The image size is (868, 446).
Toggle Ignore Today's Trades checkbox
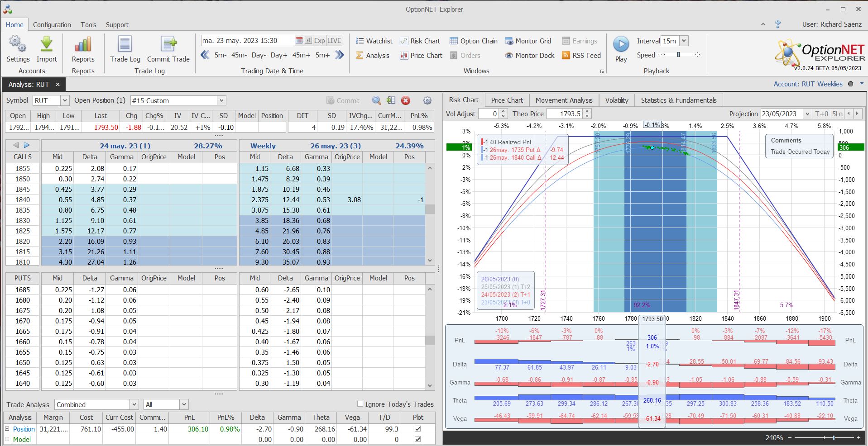pyautogui.click(x=360, y=404)
